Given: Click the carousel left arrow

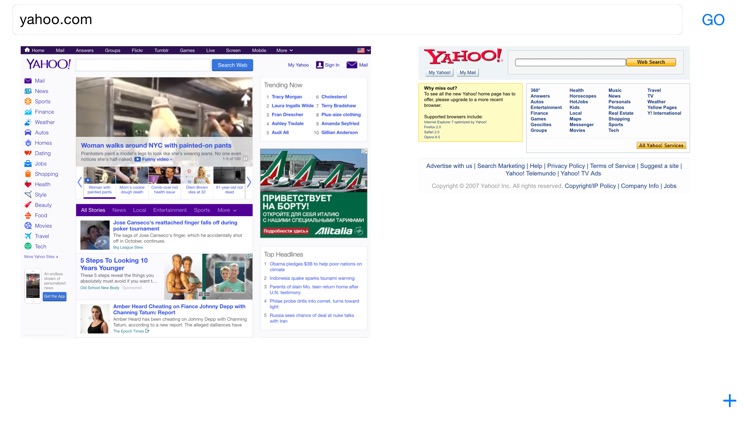Looking at the screenshot, I should 79,182.
